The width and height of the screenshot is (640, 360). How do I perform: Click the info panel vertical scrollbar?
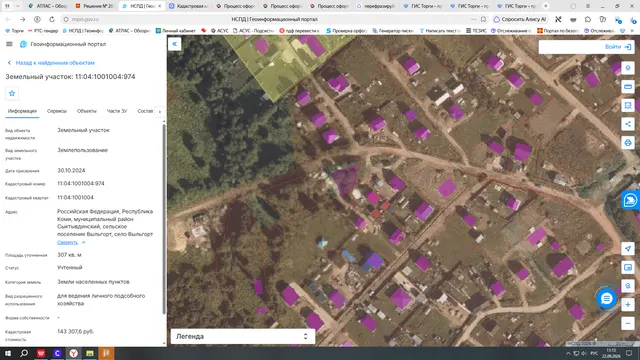click(164, 218)
